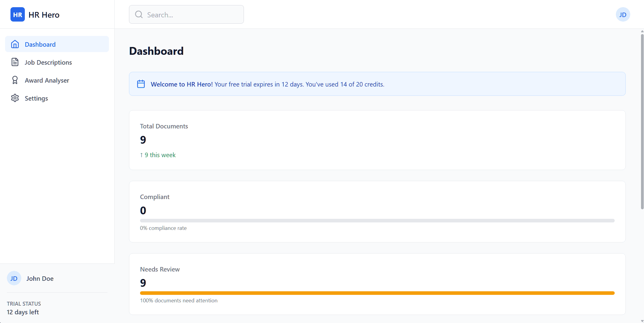Open Settings from the sidebar
Screen dimensions: 644x323
click(x=36, y=98)
